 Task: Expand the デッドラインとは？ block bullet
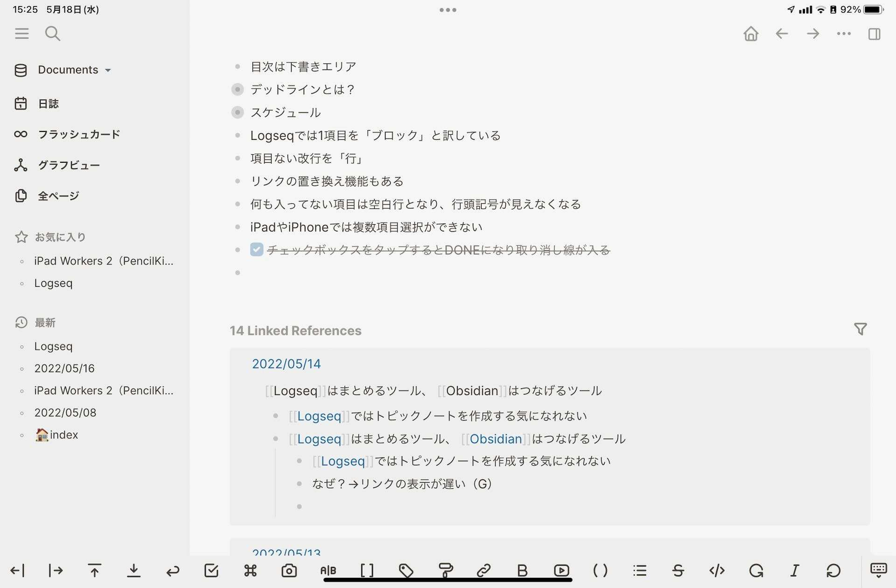pos(238,90)
